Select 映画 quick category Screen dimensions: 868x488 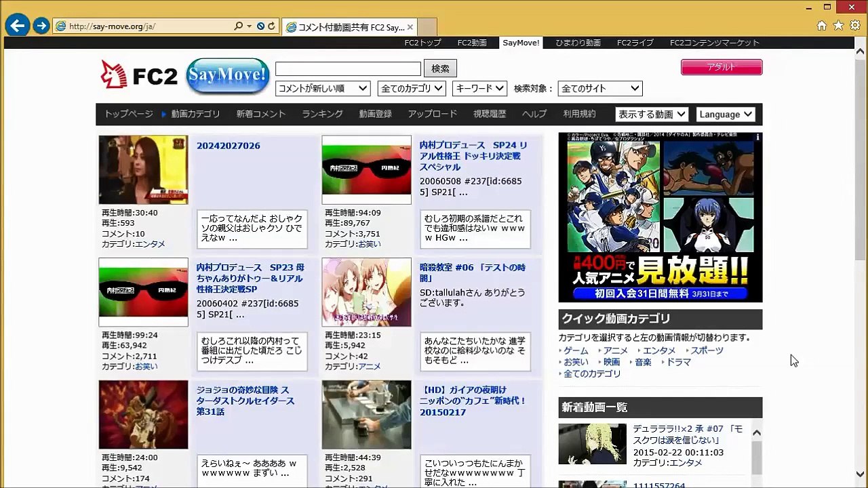[612, 362]
